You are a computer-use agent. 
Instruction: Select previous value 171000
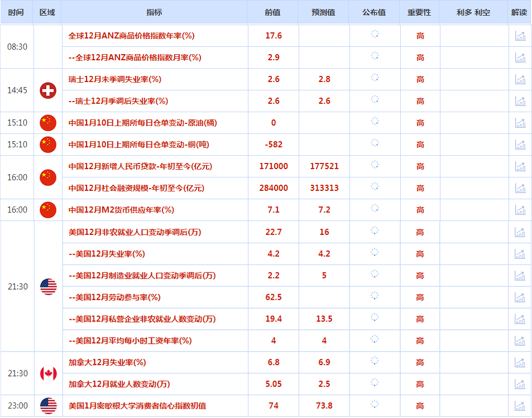[274, 166]
